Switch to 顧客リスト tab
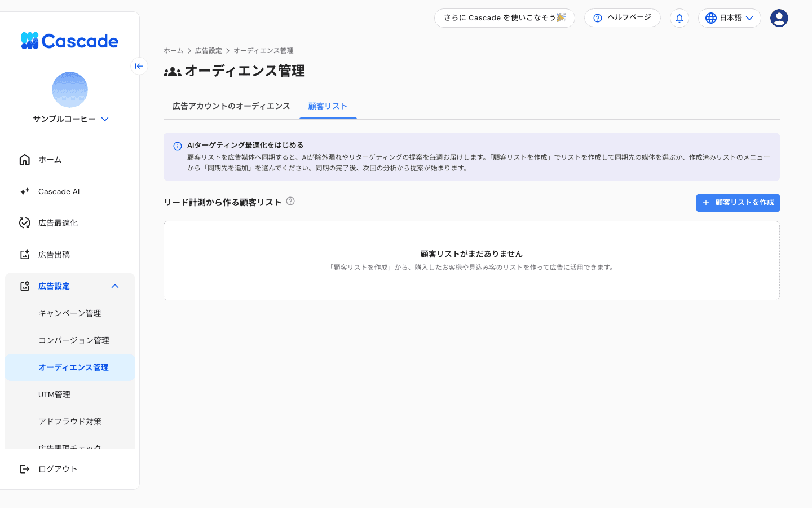The image size is (812, 508). [328, 106]
